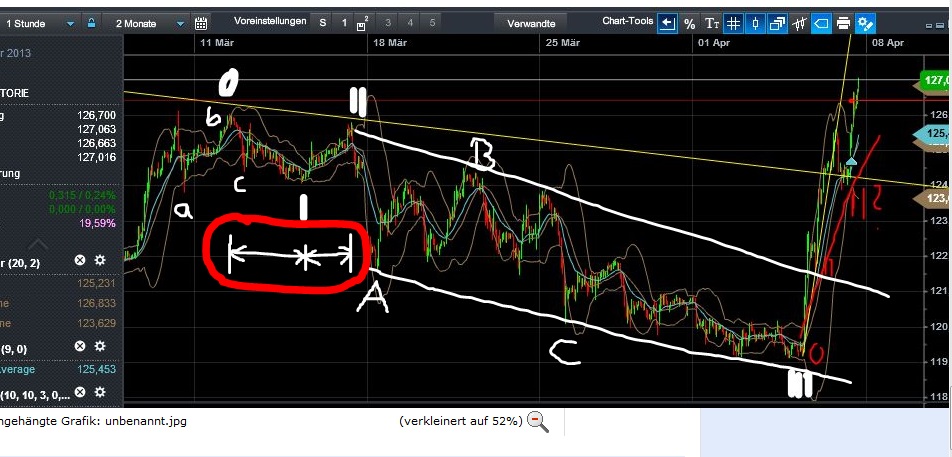Select the candlestick chart type icon
This screenshot has width=952, height=457.
[755, 24]
